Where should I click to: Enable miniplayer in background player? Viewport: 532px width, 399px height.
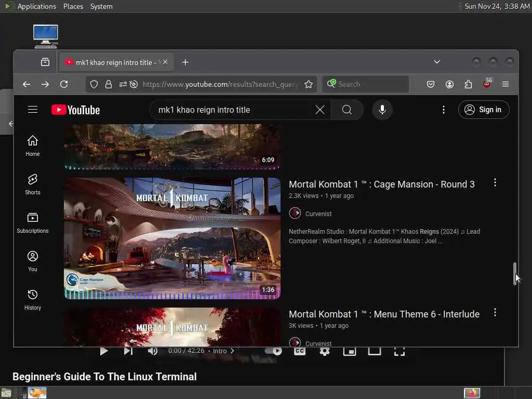(x=350, y=351)
